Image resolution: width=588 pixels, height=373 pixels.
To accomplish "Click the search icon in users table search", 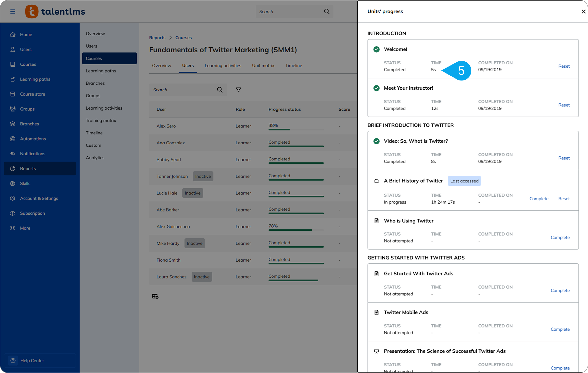I will (x=220, y=90).
